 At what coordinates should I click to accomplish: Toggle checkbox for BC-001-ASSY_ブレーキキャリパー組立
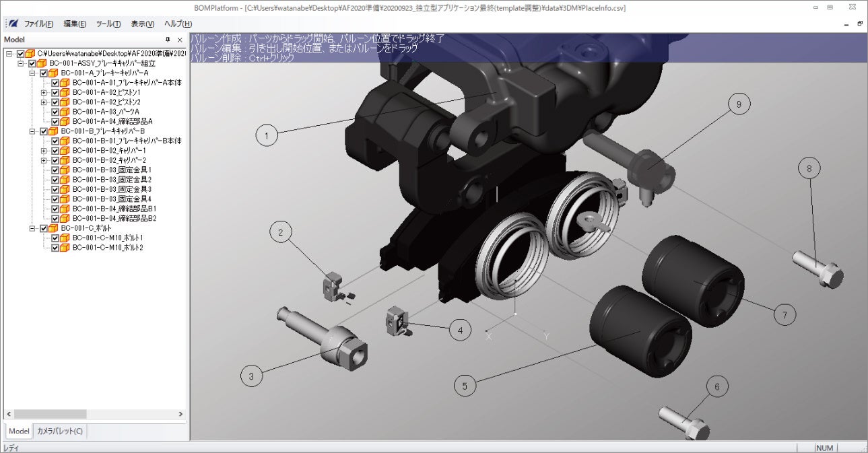[32, 63]
